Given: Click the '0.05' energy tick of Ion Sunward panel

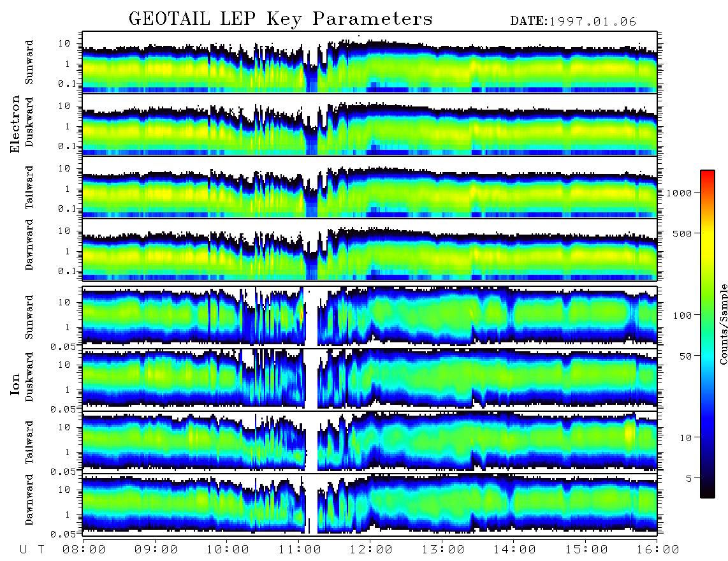Looking at the screenshot, I should pyautogui.click(x=63, y=346).
